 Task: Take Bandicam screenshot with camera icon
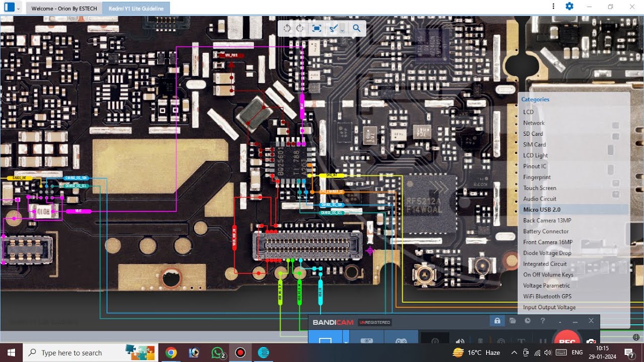click(x=592, y=340)
